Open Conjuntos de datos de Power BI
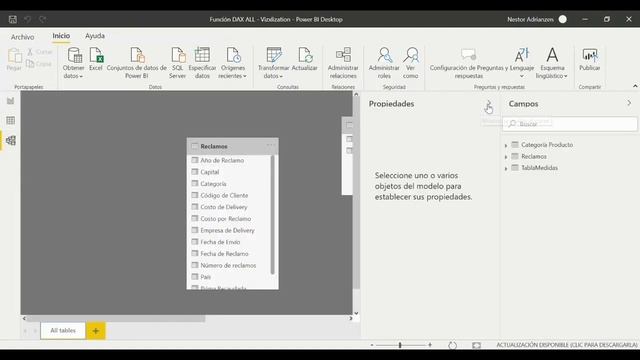Viewport: 640px width, 360px height. coord(137,63)
